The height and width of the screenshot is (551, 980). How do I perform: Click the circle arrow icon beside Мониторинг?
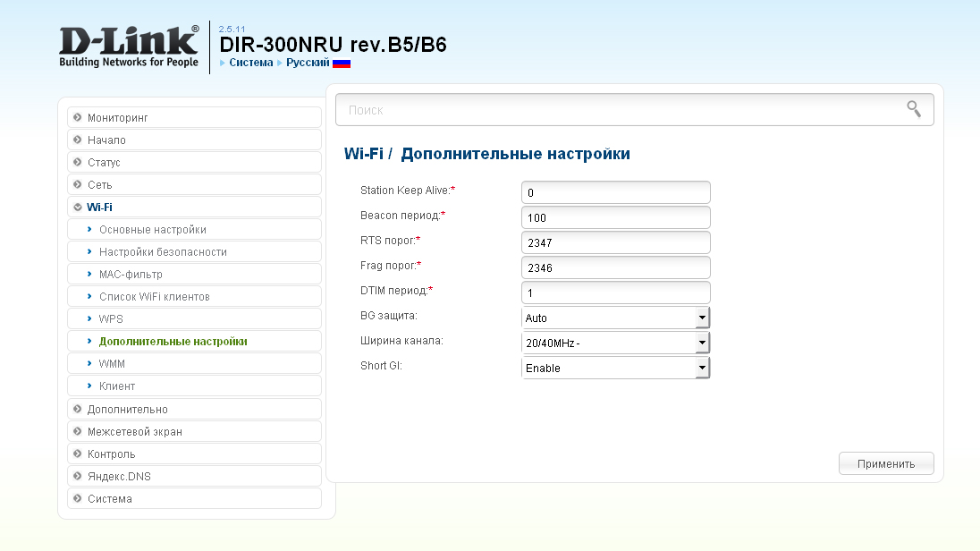click(78, 117)
